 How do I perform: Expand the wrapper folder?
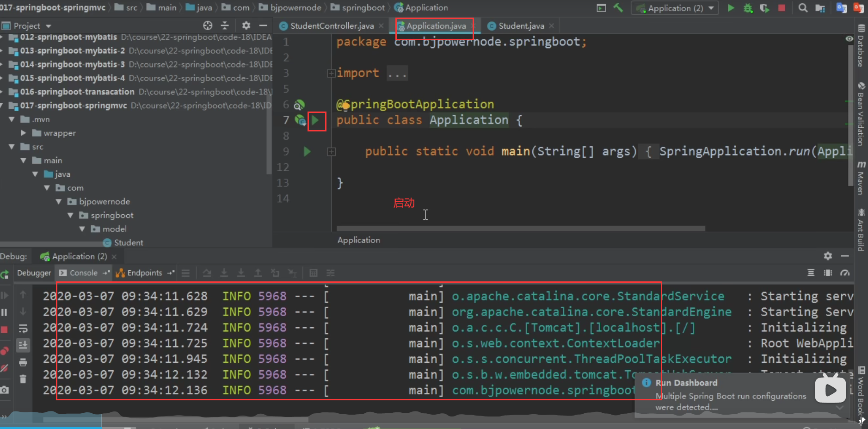tap(23, 133)
